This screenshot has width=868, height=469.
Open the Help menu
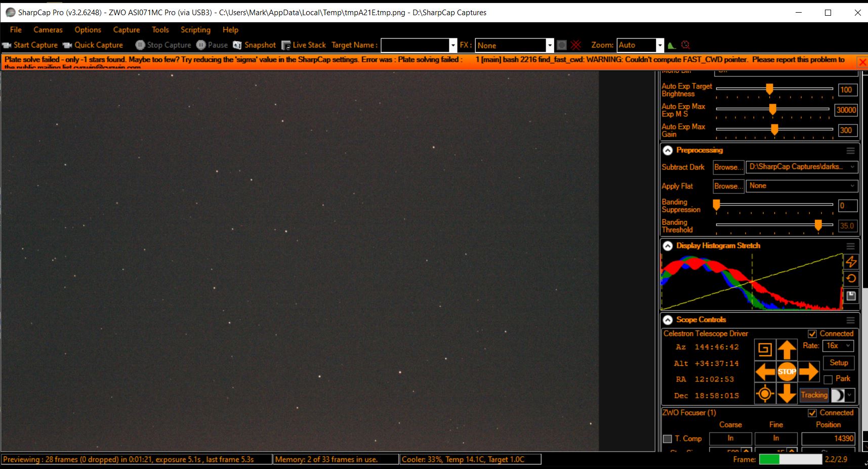click(230, 30)
